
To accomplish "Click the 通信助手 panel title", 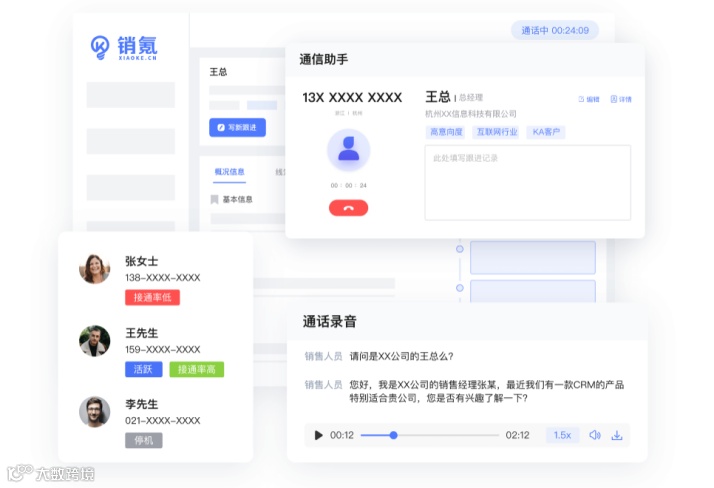I will pyautogui.click(x=324, y=59).
